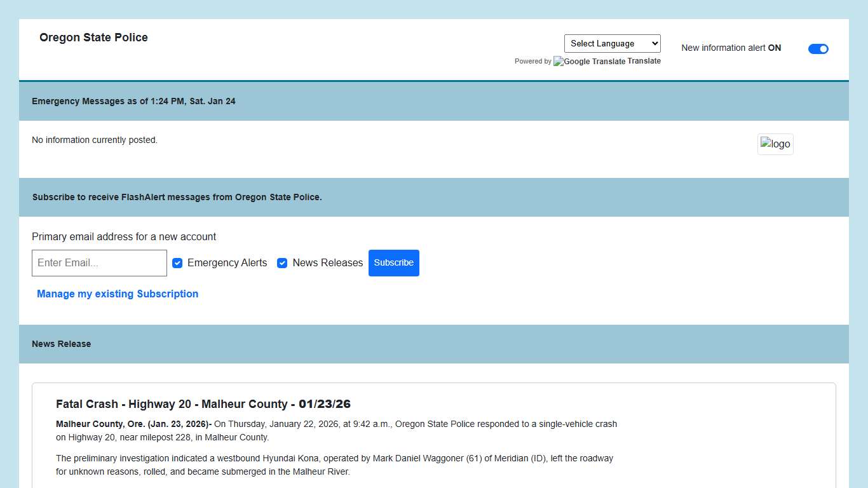The height and width of the screenshot is (488, 868).
Task: Click the Google Translate logo image
Action: tap(589, 62)
